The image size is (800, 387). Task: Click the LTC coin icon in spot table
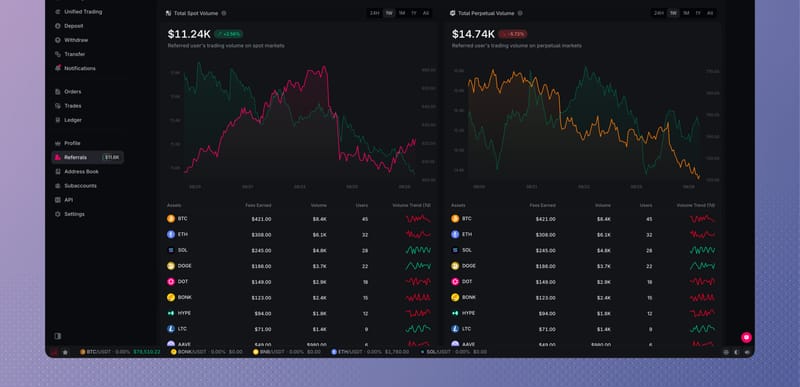click(171, 329)
